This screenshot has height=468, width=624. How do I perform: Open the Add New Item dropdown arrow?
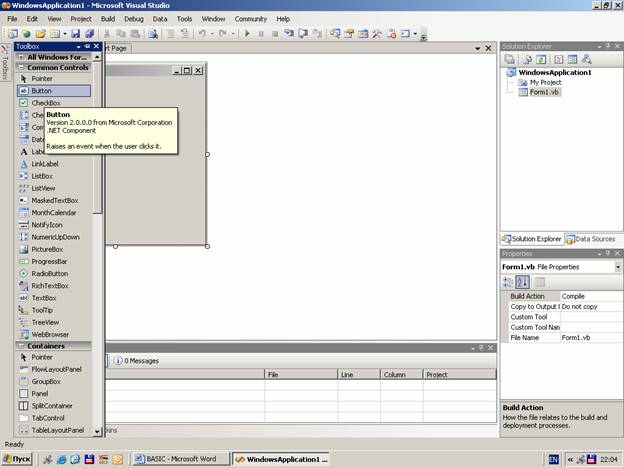click(64, 34)
